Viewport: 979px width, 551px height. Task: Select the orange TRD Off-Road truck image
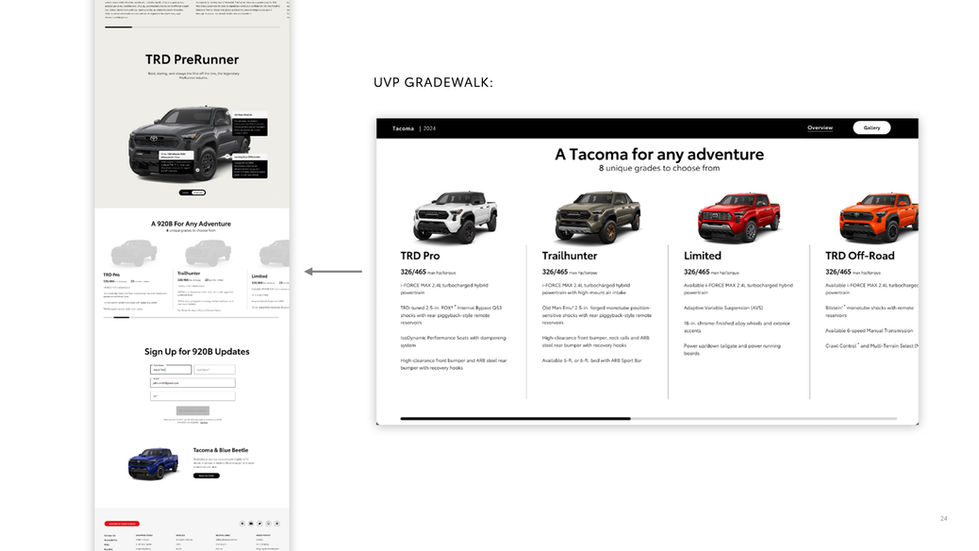[x=878, y=217]
